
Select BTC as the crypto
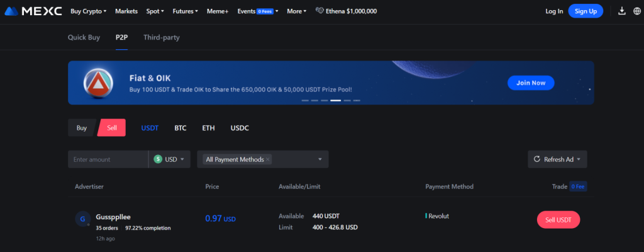pyautogui.click(x=180, y=128)
